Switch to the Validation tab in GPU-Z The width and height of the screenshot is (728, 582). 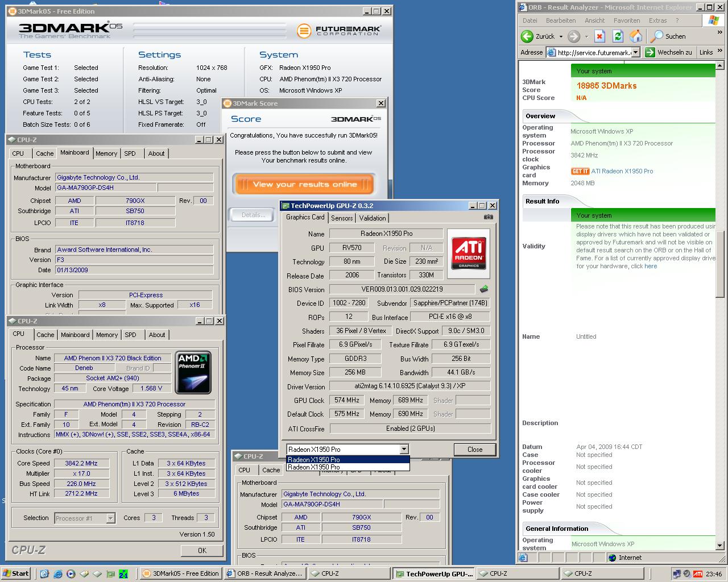pos(373,218)
